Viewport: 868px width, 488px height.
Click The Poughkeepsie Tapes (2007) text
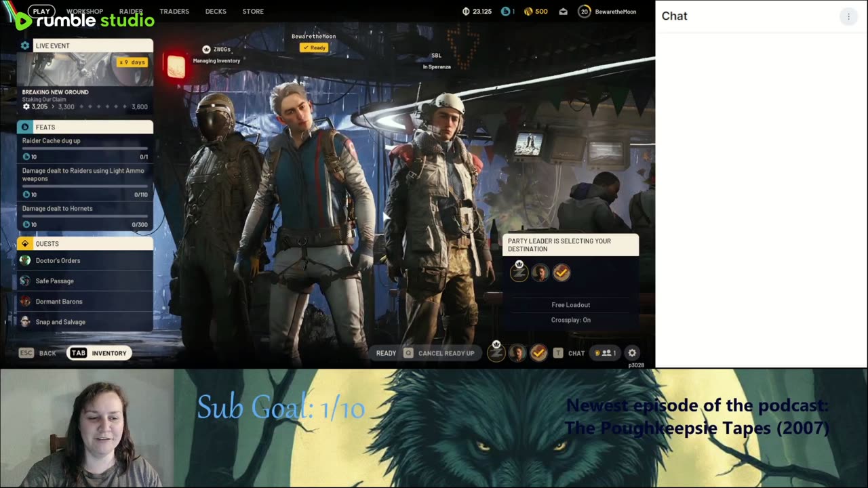point(697,428)
